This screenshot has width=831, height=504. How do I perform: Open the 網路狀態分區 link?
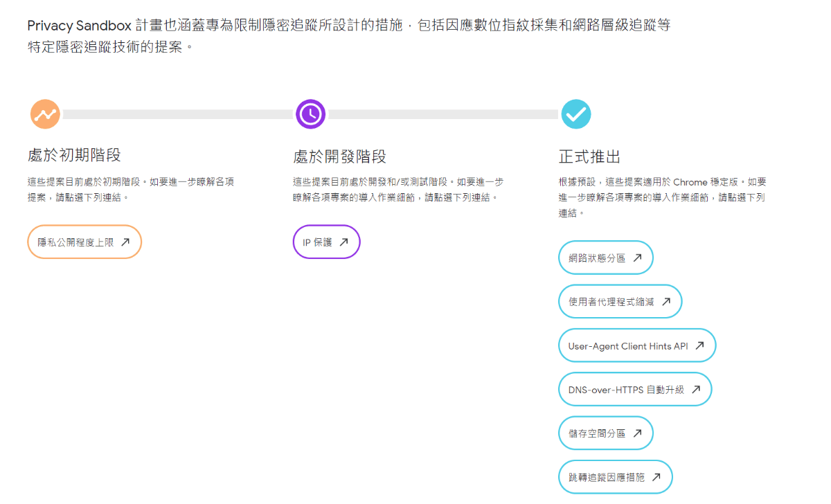coord(605,256)
